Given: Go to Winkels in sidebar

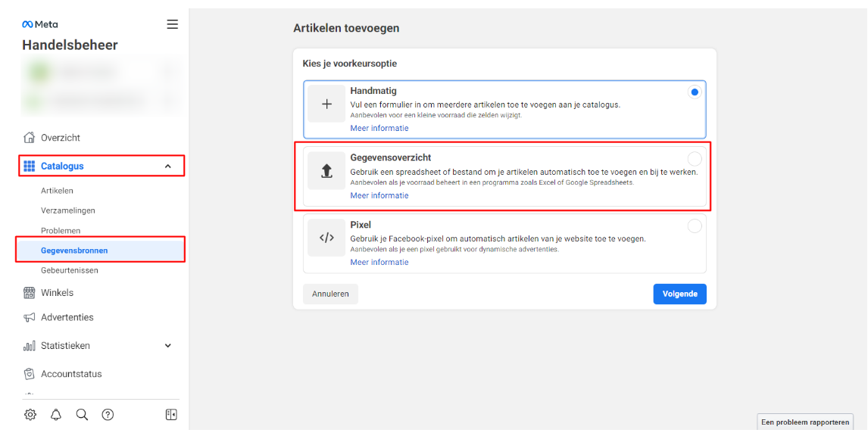Looking at the screenshot, I should [x=57, y=293].
